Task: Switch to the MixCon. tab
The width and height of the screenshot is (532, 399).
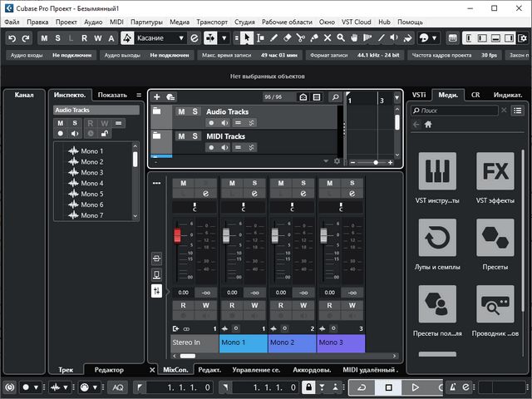Action: coord(175,369)
